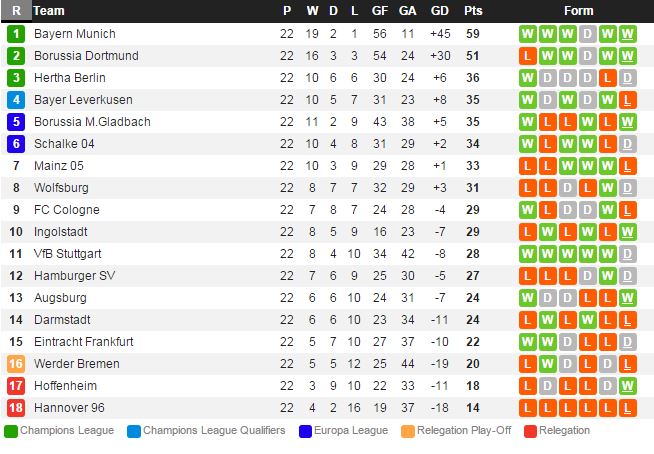
Task: Click the orange rank 16 badge
Action: click(16, 364)
